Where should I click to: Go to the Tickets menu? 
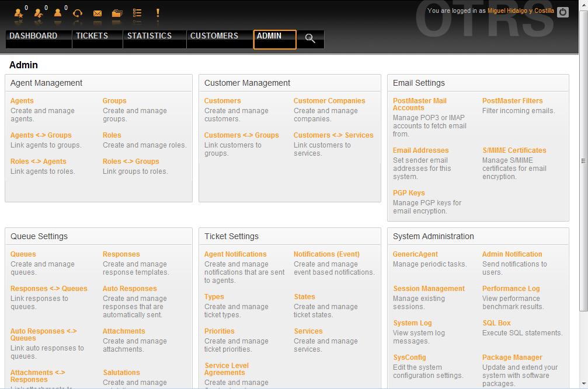tap(92, 36)
